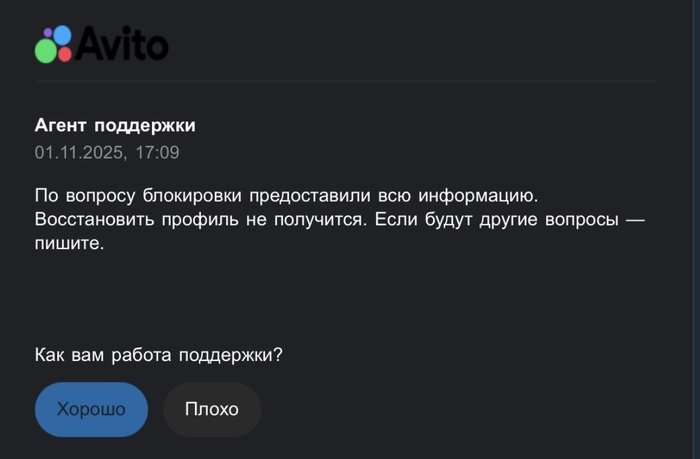700x459 pixels.
Task: Click the phrase Если будут другие вопросы
Action: [x=495, y=218]
